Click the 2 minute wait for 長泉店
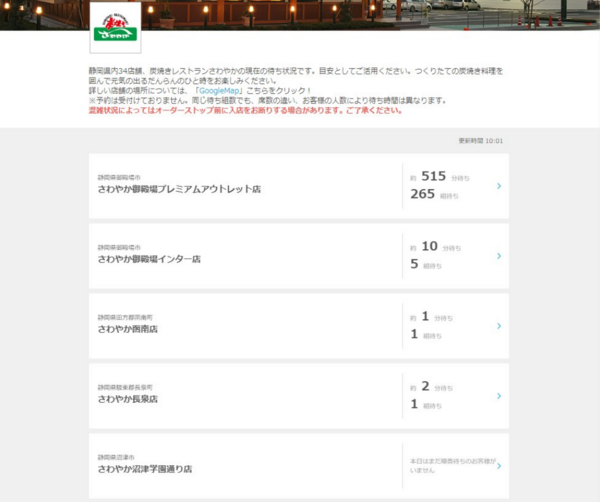Screen dimensions: 600x502 (x=425, y=387)
